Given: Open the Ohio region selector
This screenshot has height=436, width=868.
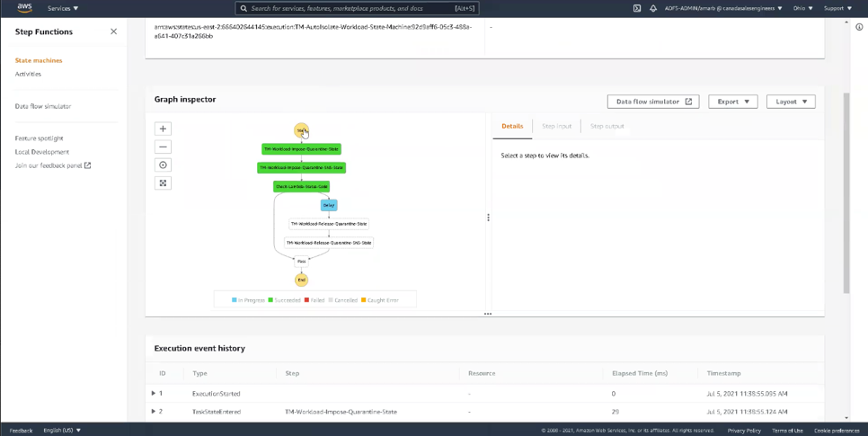Looking at the screenshot, I should point(803,8).
